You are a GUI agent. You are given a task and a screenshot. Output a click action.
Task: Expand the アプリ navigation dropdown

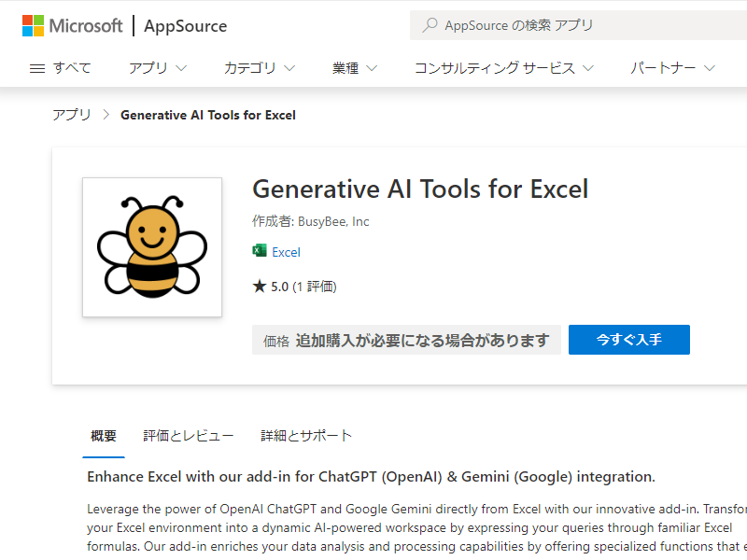[157, 68]
